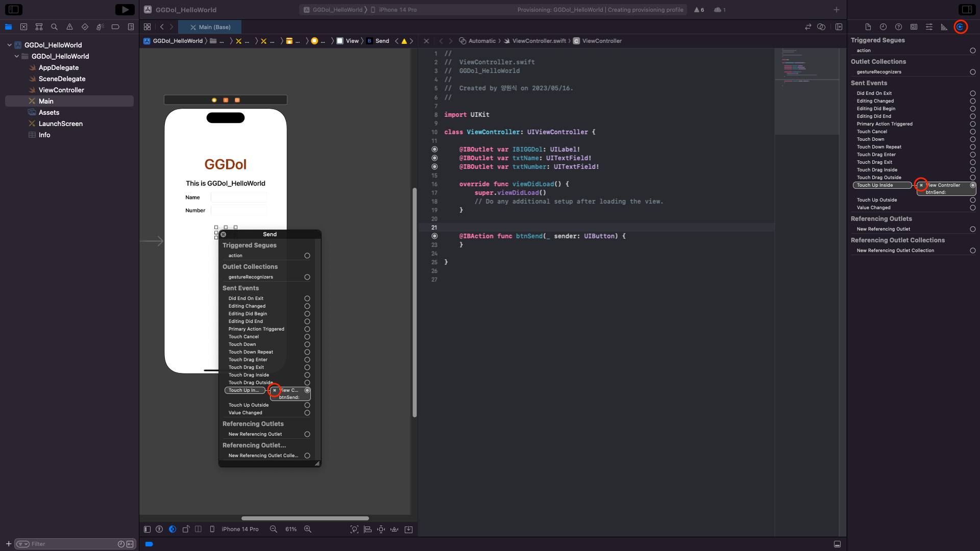Click the Embed In button icon

(x=408, y=530)
